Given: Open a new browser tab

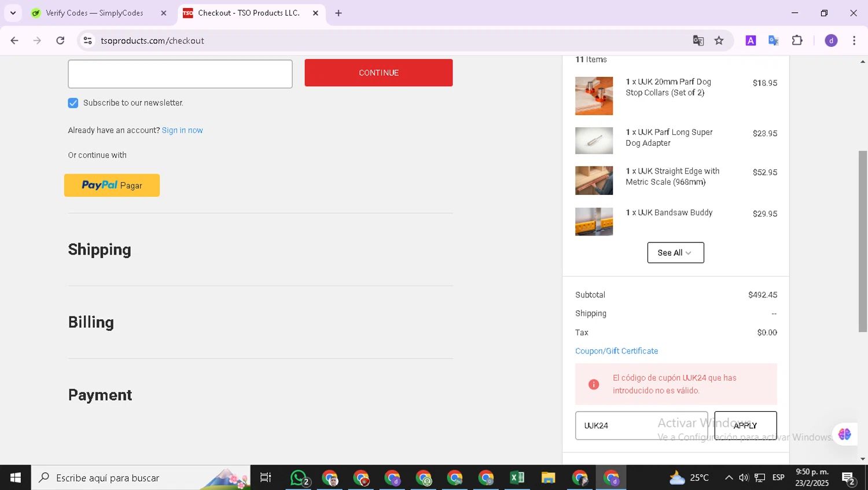Looking at the screenshot, I should coord(339,13).
